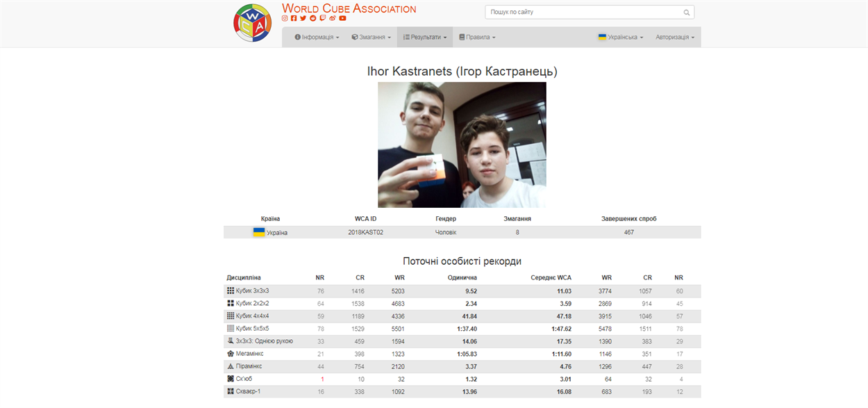Focus the Пошук по сайту search field

[x=590, y=13]
